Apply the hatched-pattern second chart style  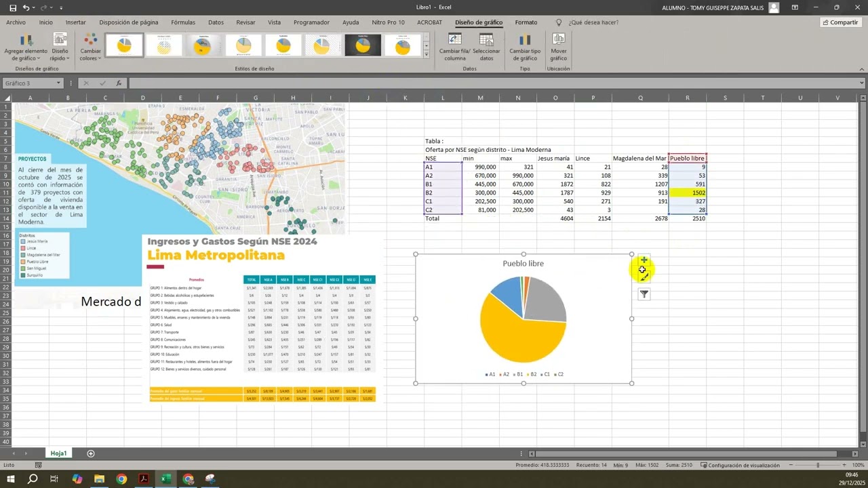pyautogui.click(x=164, y=45)
